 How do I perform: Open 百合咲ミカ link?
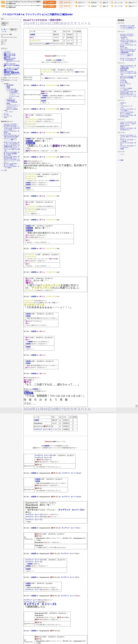(123, 103)
